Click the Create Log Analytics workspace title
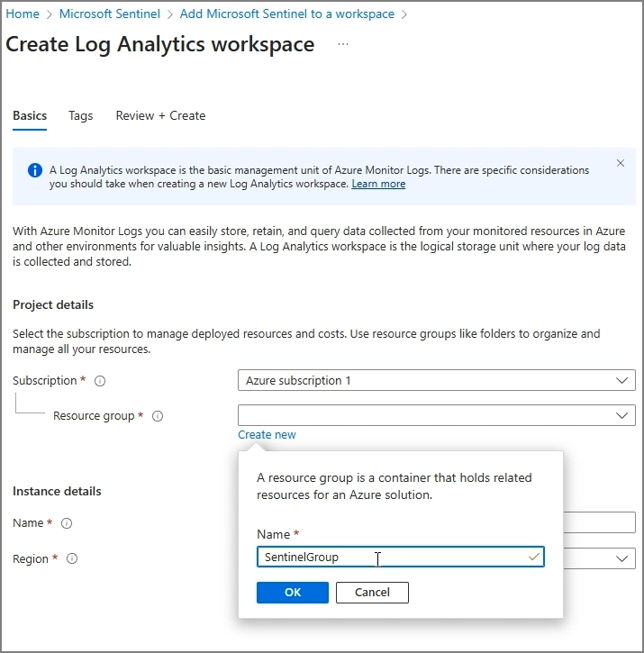644x653 pixels. pyautogui.click(x=160, y=44)
